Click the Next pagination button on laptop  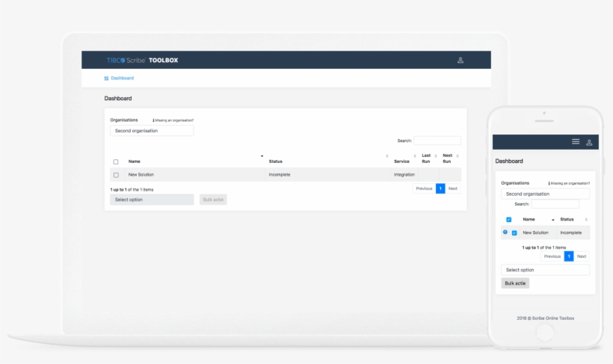point(453,188)
